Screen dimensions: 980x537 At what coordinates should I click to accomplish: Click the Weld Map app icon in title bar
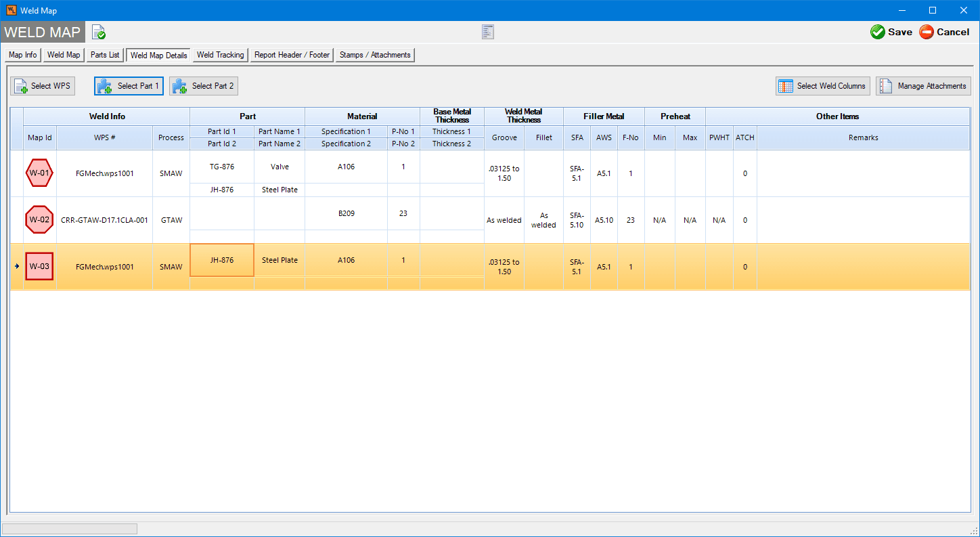(11, 10)
